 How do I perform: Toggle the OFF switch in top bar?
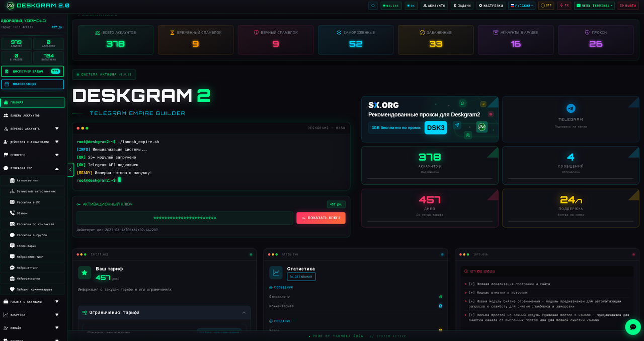(x=546, y=6)
